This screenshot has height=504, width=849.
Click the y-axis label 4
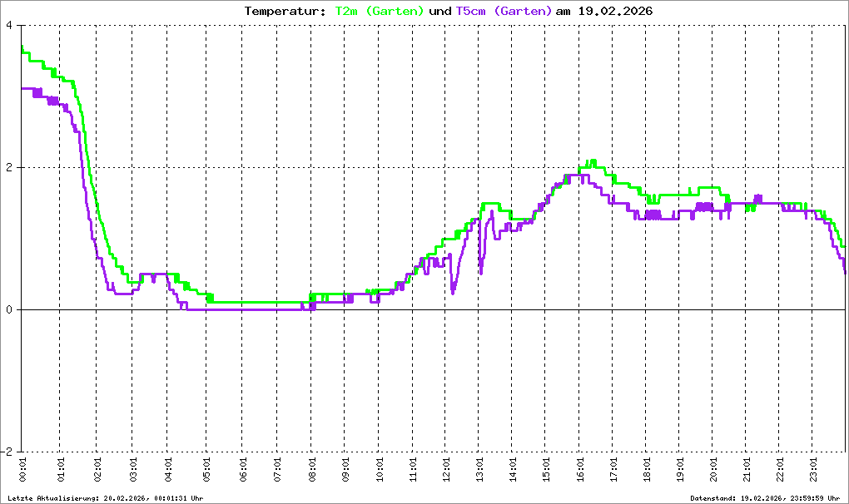[x=8, y=25]
